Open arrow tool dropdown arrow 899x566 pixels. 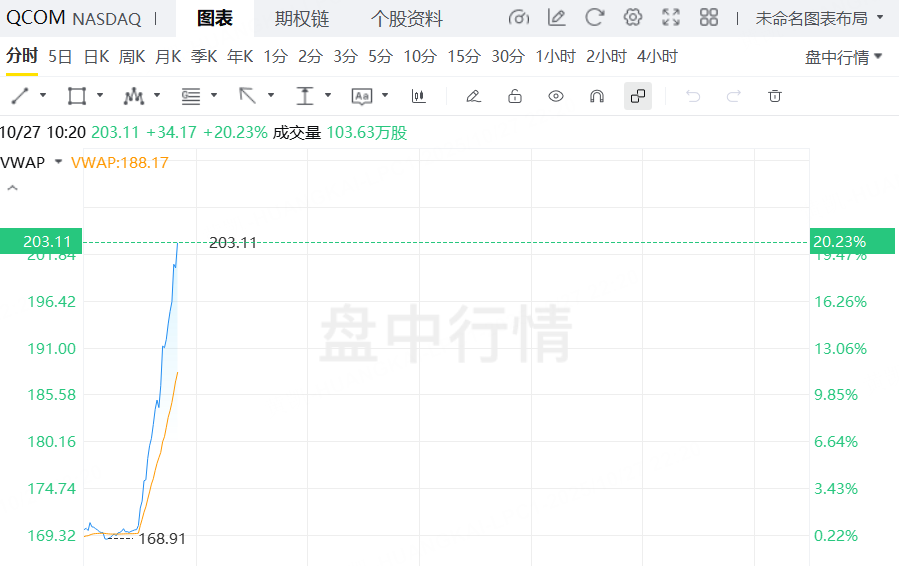(271, 95)
